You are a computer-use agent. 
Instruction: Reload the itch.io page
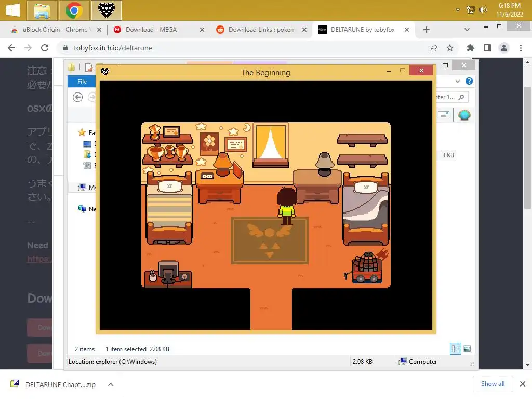tap(45, 48)
